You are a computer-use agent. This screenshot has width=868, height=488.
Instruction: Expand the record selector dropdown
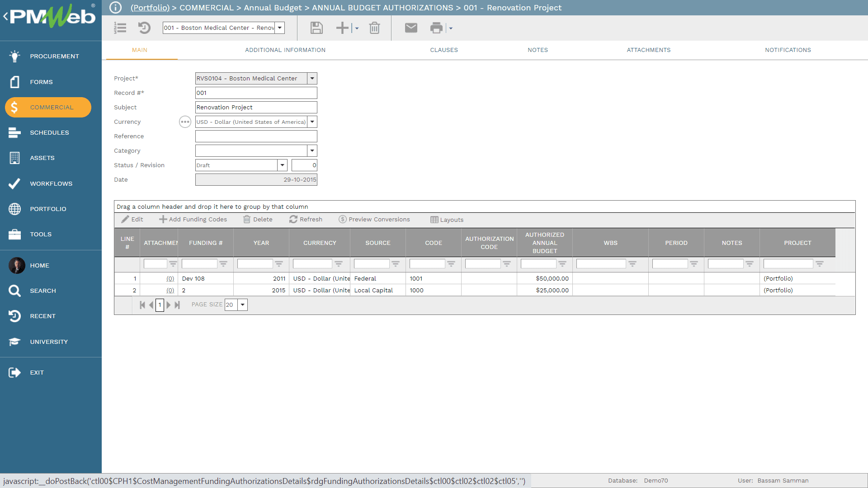point(280,28)
